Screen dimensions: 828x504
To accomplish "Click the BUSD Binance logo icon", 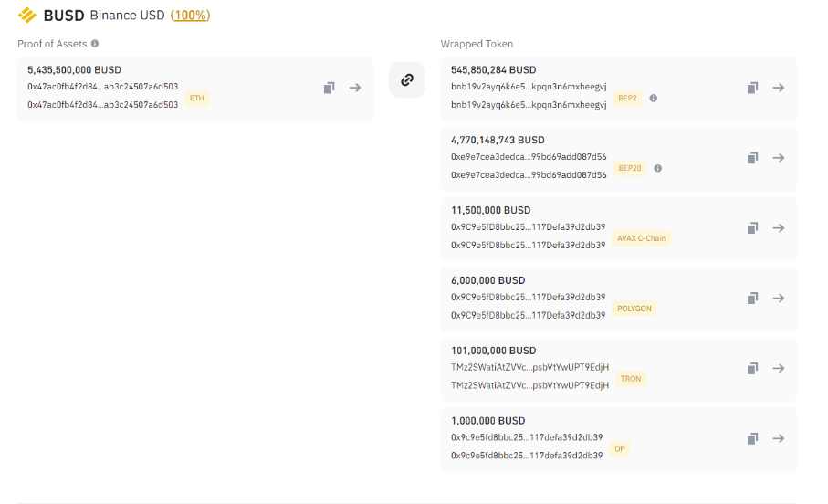I will (x=27, y=16).
